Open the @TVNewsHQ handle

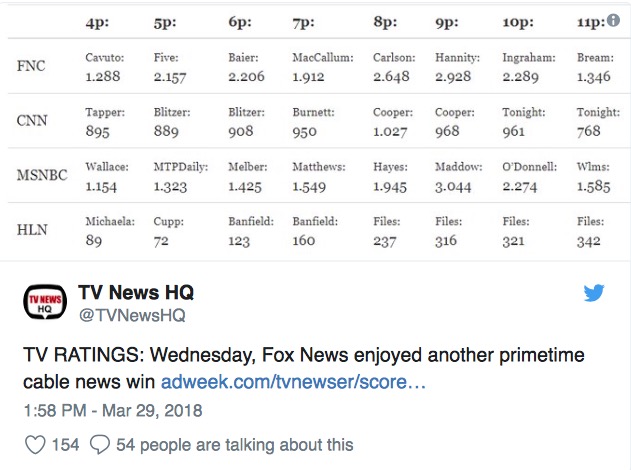(x=132, y=315)
